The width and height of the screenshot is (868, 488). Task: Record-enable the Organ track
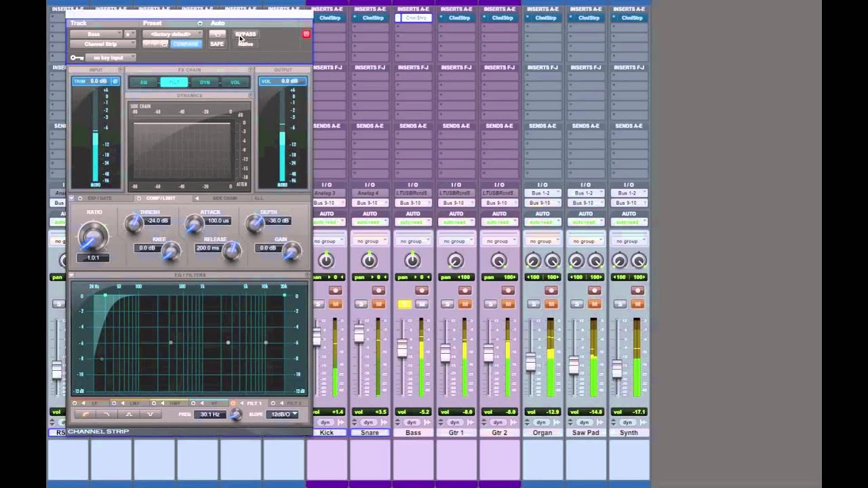click(551, 291)
